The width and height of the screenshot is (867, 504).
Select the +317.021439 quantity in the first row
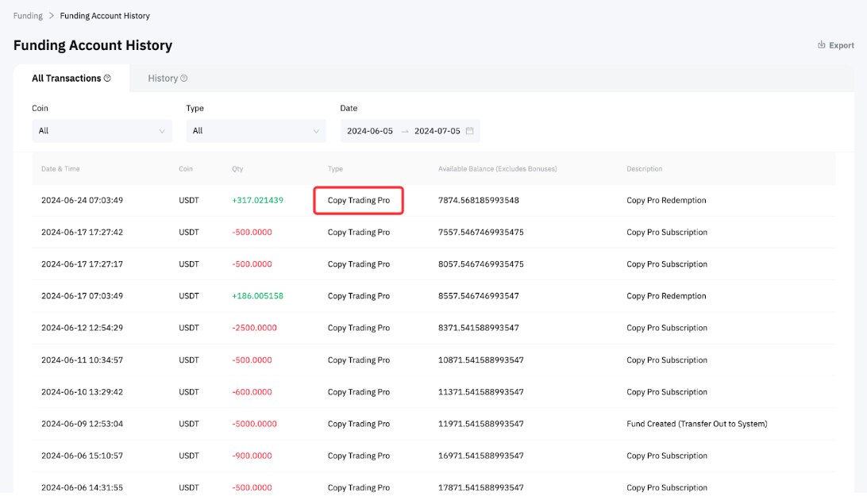pyautogui.click(x=257, y=201)
